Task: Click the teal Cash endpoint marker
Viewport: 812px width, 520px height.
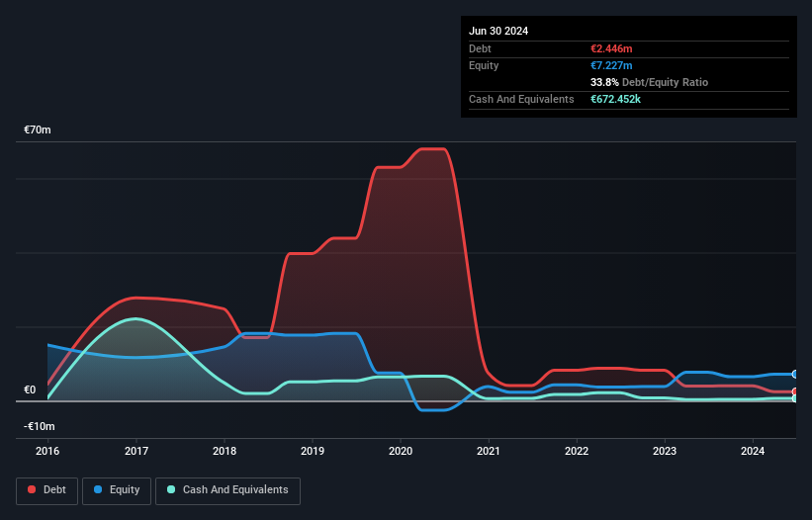Action: point(795,398)
